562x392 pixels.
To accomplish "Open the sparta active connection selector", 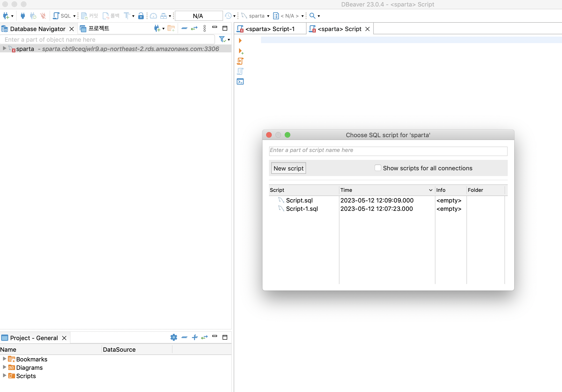I will pyautogui.click(x=255, y=16).
